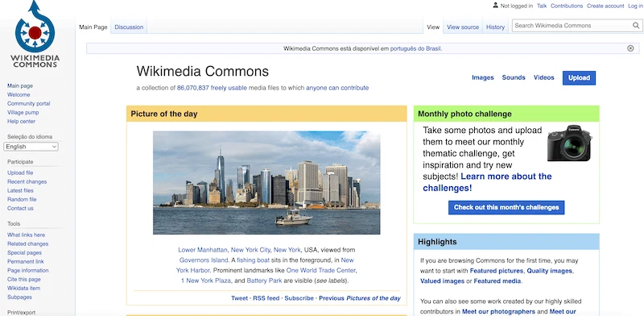
Task: View Recent changes
Action: click(x=27, y=181)
